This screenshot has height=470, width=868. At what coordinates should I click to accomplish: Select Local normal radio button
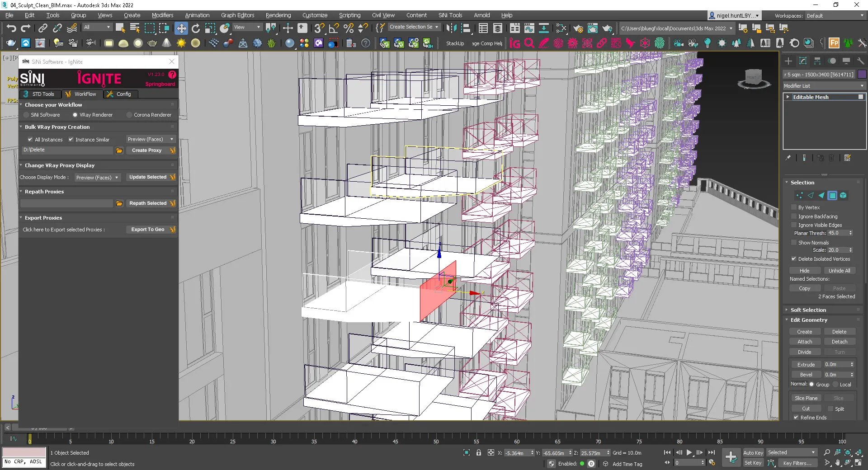pos(835,385)
